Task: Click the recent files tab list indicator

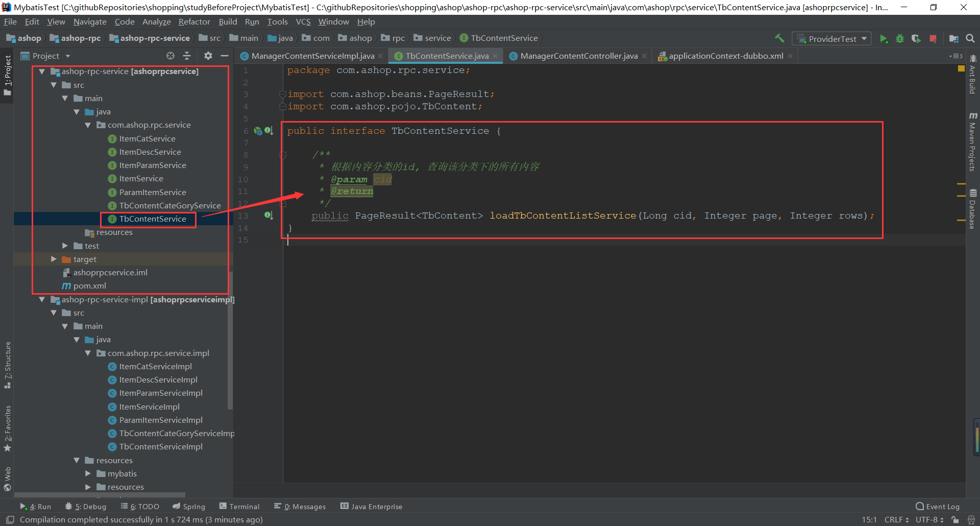Action: coord(955,56)
